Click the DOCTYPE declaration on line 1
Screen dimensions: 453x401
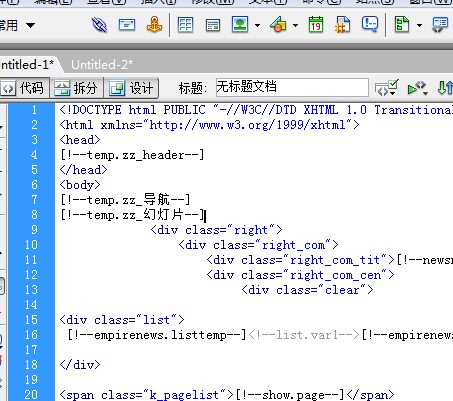click(x=256, y=110)
